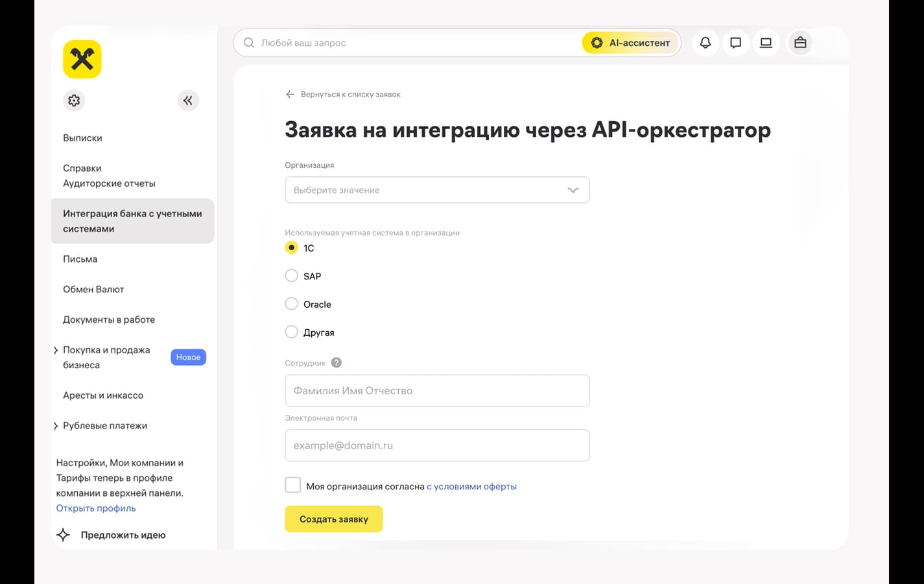Viewport: 924px width, 584px height.
Task: Select the SAP radio button
Action: click(x=292, y=275)
